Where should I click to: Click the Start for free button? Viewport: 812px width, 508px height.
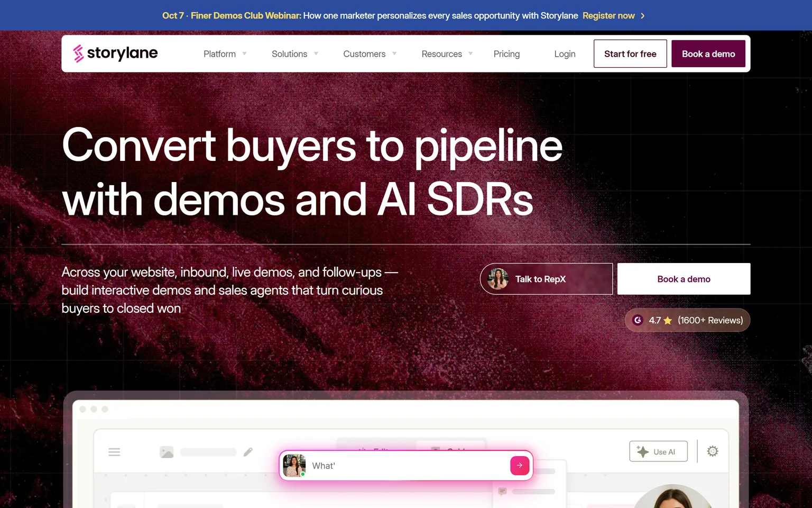point(630,54)
